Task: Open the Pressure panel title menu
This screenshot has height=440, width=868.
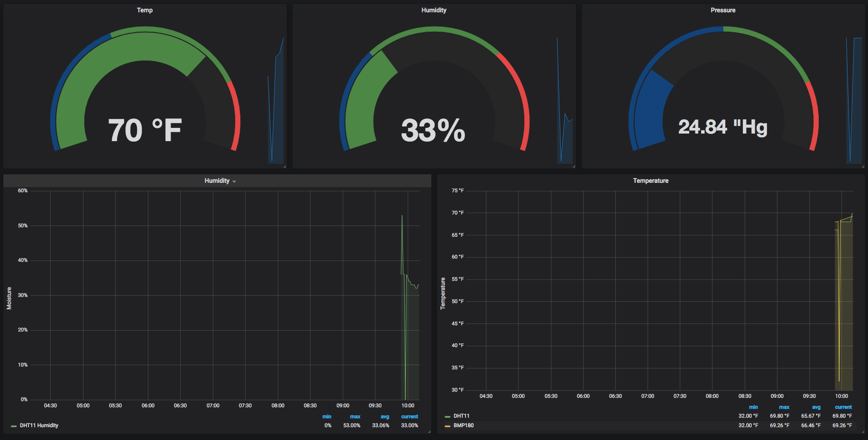Action: tap(723, 10)
